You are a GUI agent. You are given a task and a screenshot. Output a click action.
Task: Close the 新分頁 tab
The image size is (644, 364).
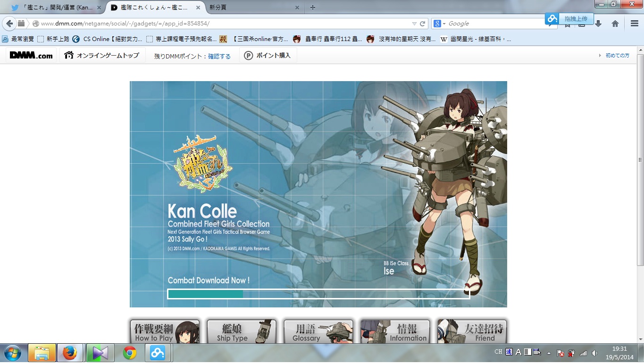[x=297, y=8]
